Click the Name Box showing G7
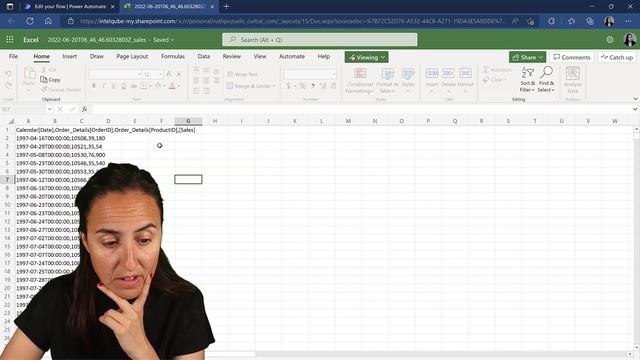The image size is (640, 360). pyautogui.click(x=24, y=109)
